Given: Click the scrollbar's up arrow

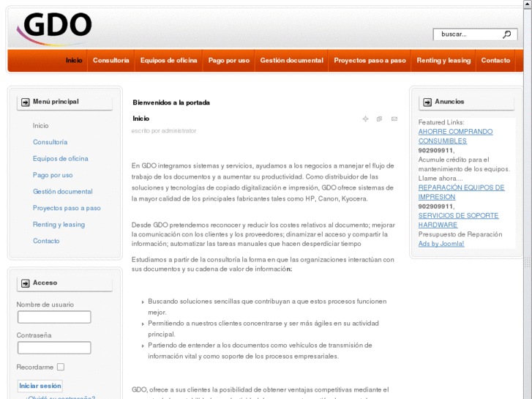Looking at the screenshot, I should click(528, 4).
